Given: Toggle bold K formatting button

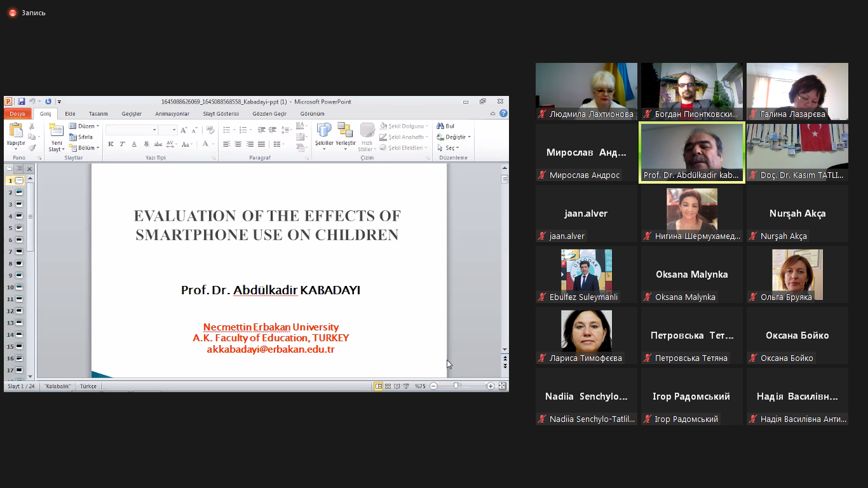Looking at the screenshot, I should coord(111,144).
